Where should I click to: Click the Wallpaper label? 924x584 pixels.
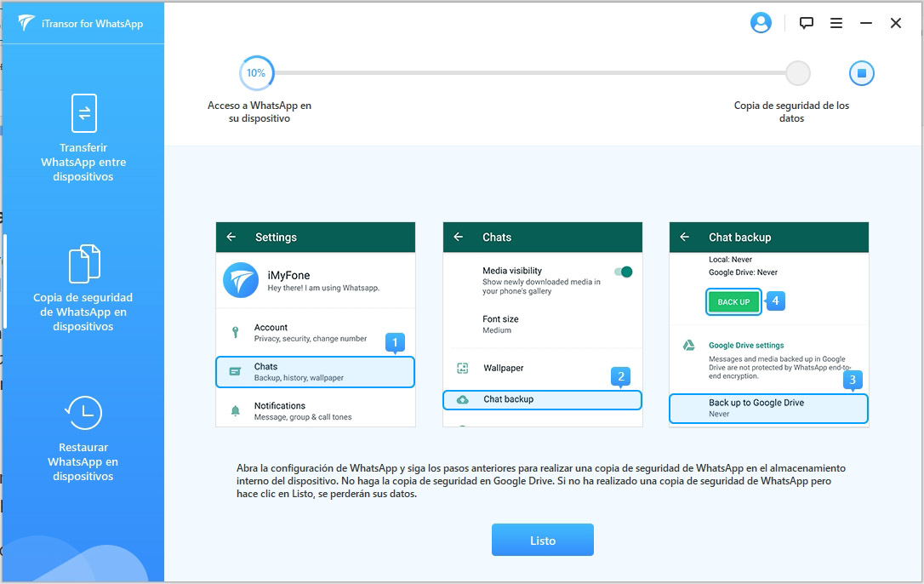click(503, 368)
